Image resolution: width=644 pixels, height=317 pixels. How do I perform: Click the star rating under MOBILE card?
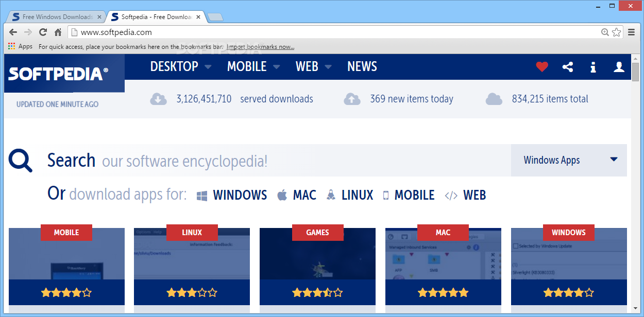(x=66, y=293)
